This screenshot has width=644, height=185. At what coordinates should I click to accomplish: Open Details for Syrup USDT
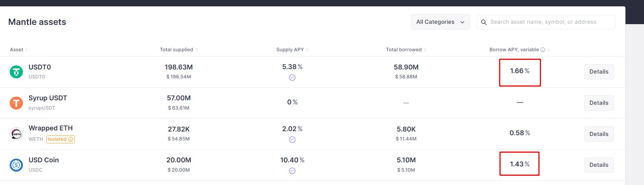599,103
